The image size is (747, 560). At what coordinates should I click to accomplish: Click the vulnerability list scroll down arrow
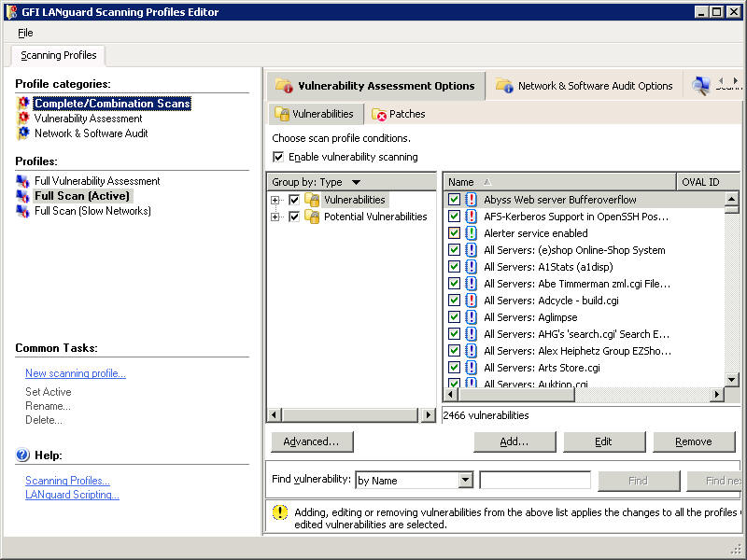pos(731,379)
